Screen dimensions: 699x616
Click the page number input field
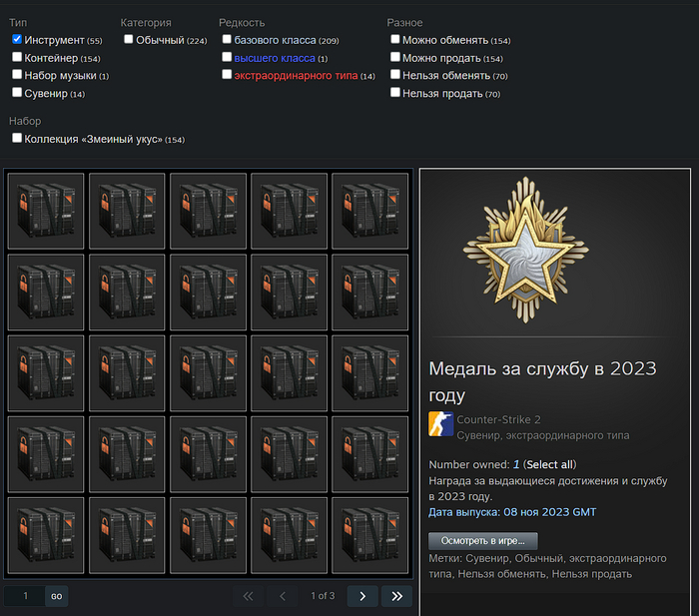25,596
